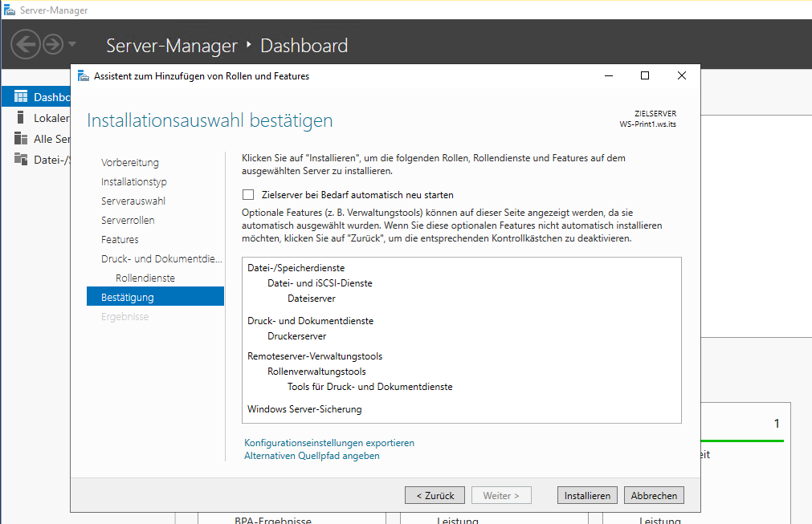Click Remoteserver-Verwaltungstools list entry
This screenshot has height=524, width=812.
pos(315,355)
